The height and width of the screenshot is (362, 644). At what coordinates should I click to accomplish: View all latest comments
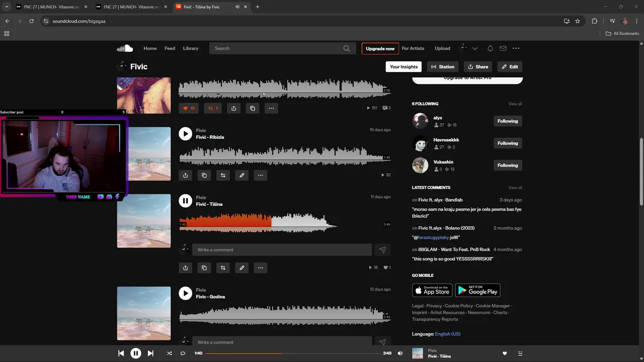515,188
